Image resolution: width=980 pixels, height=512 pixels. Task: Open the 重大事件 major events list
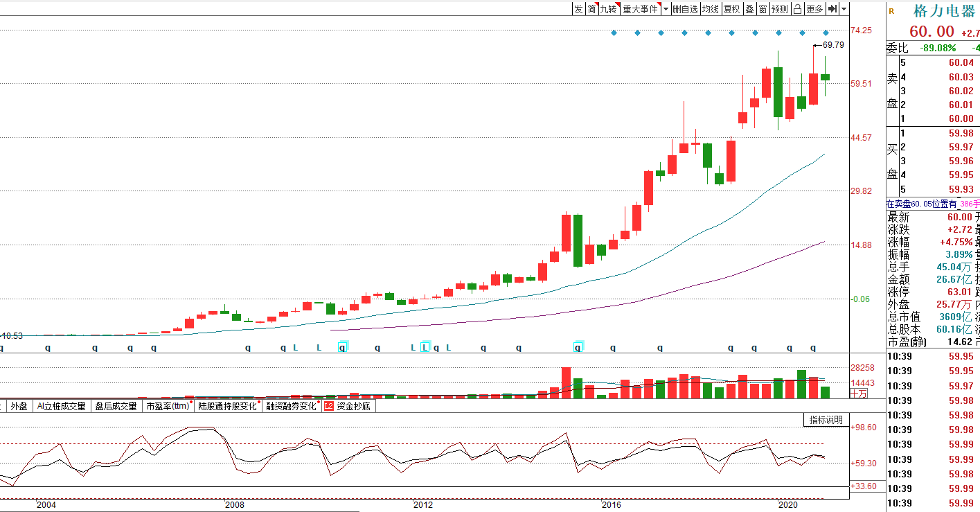pyautogui.click(x=640, y=9)
